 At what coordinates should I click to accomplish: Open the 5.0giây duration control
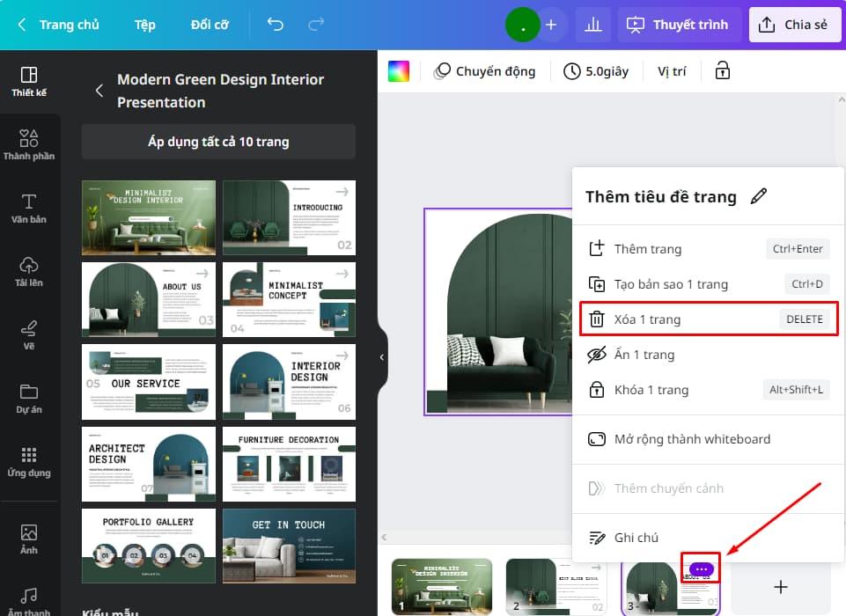(597, 70)
